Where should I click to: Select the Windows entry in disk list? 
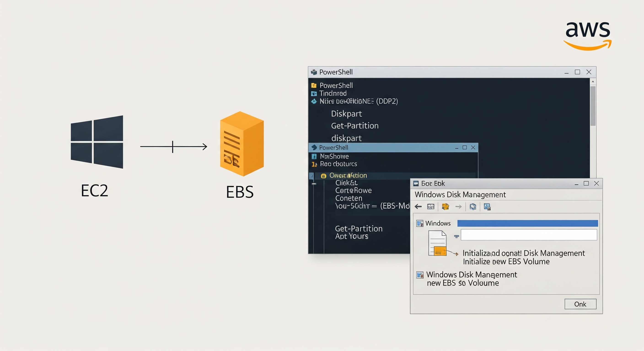click(x=437, y=223)
